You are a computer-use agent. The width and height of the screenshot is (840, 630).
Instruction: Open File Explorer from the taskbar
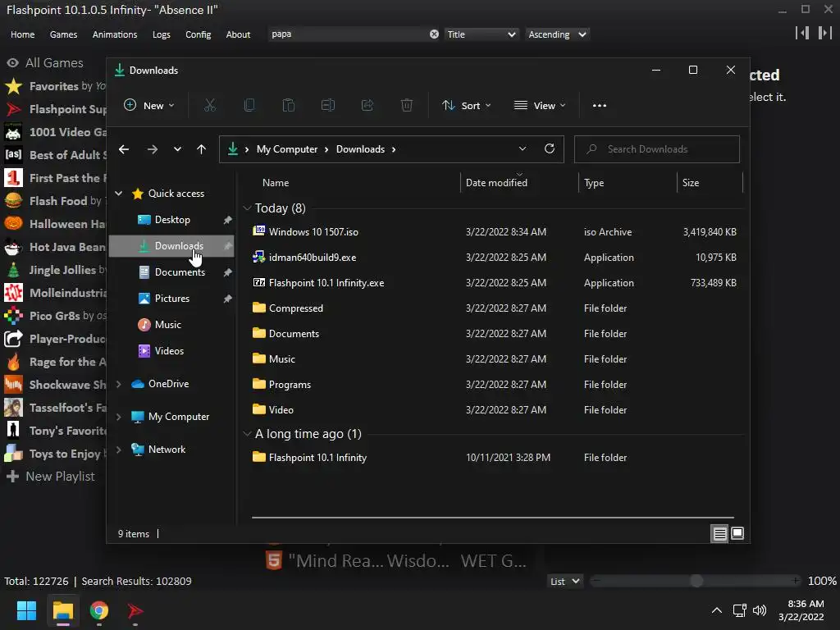[62, 610]
